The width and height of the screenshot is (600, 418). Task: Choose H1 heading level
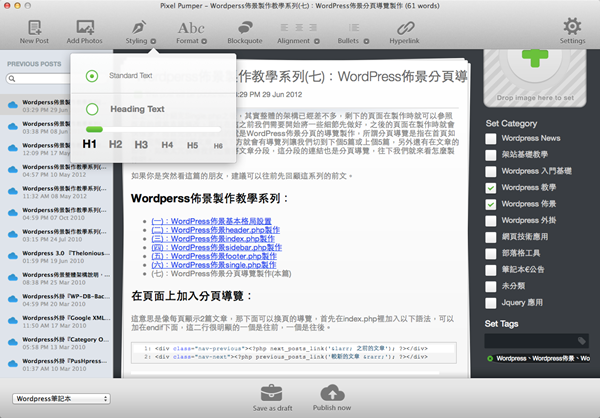pyautogui.click(x=90, y=144)
